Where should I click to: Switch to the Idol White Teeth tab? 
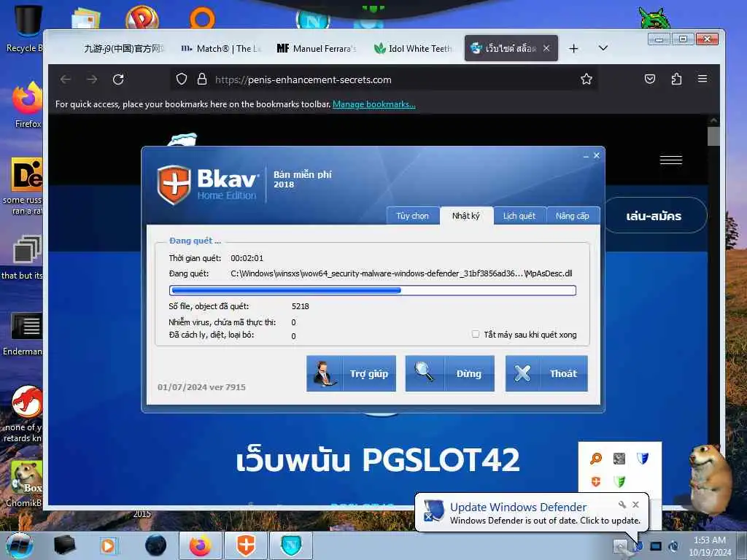[x=413, y=48]
